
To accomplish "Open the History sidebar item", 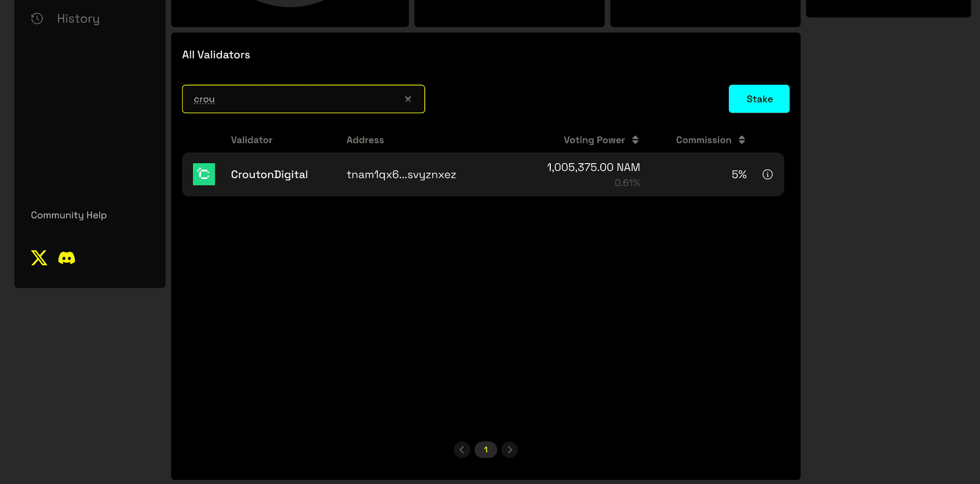I will (78, 19).
